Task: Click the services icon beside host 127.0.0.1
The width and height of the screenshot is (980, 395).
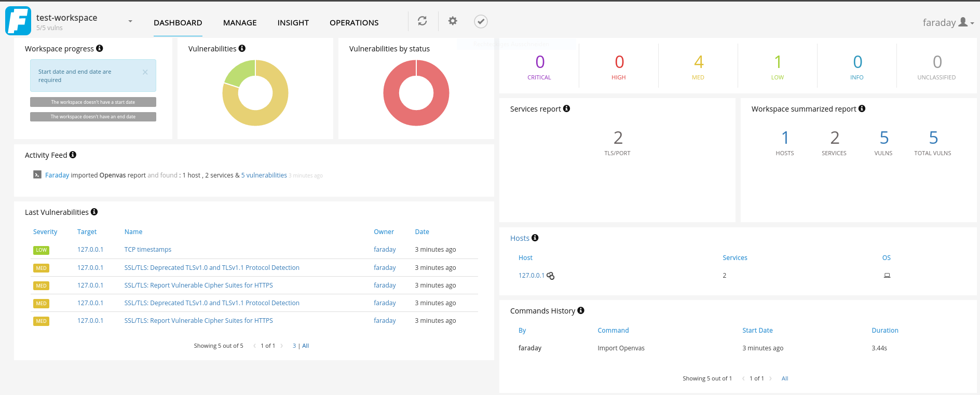Action: [x=551, y=276]
